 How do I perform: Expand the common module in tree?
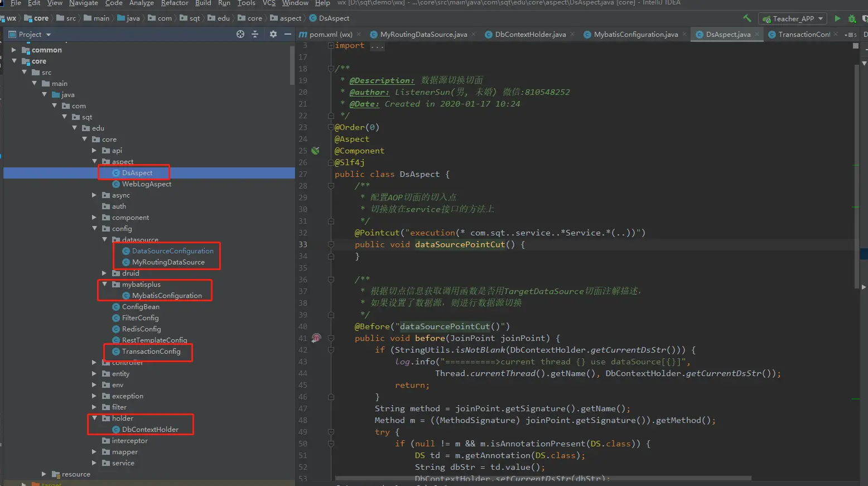pos(14,50)
